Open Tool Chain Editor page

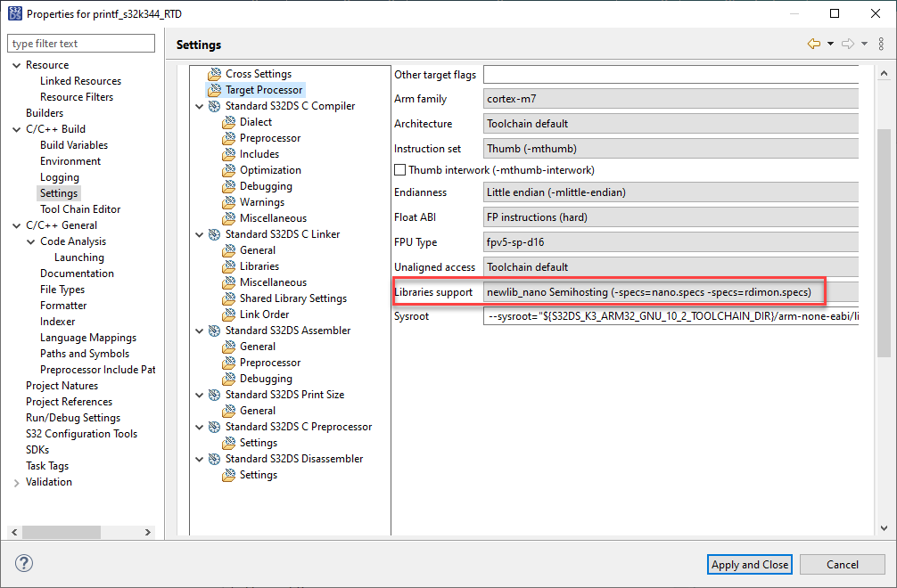(80, 209)
